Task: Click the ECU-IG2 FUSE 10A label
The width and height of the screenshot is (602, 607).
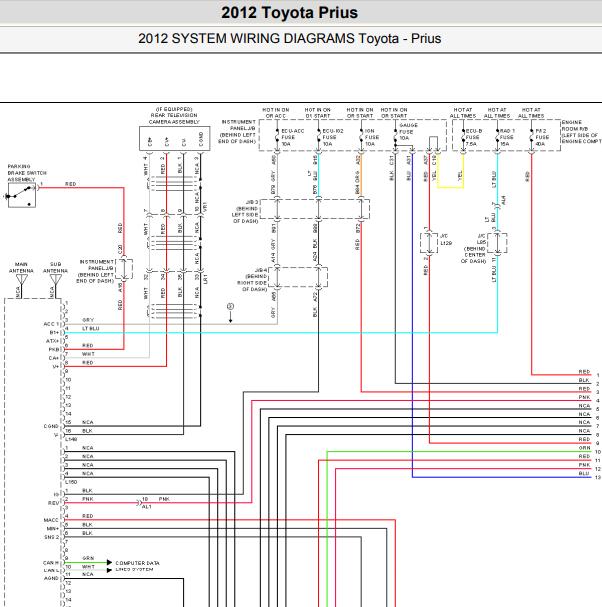Action: (x=333, y=137)
